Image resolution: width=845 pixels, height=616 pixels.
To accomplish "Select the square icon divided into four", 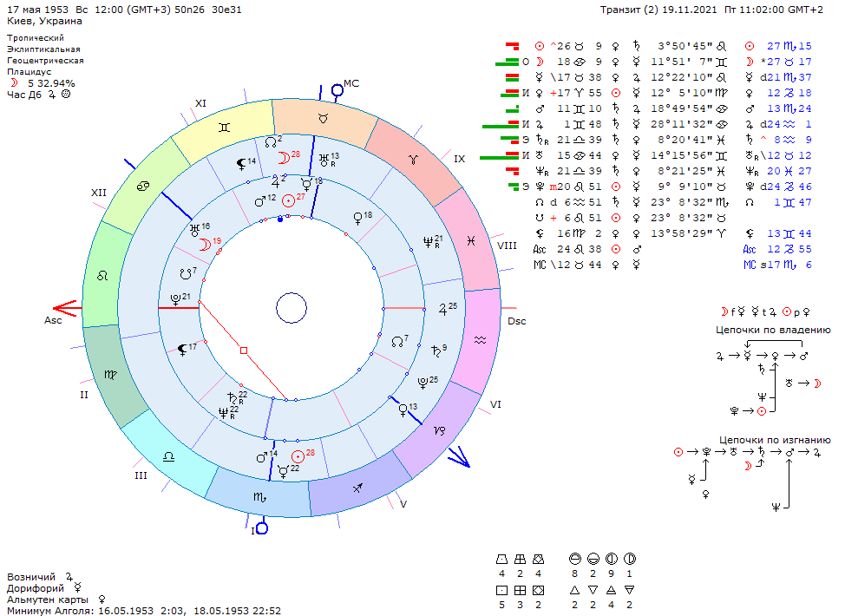I will (520, 591).
